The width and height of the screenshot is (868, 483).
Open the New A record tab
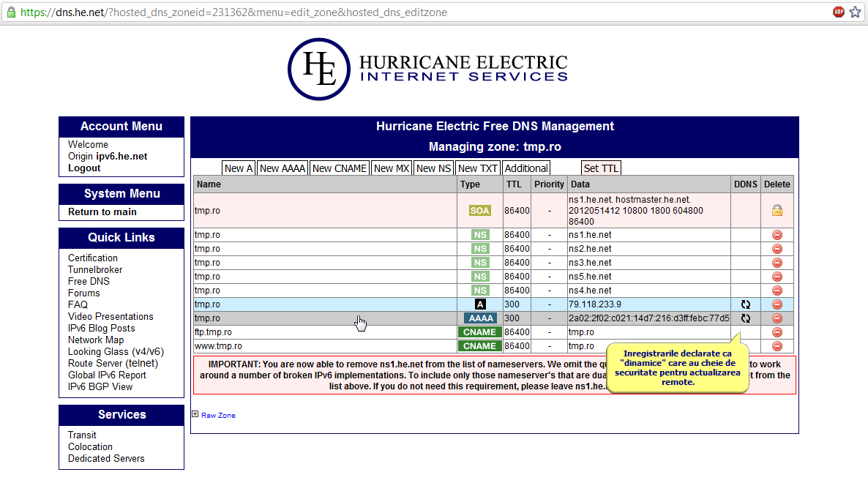click(x=238, y=168)
